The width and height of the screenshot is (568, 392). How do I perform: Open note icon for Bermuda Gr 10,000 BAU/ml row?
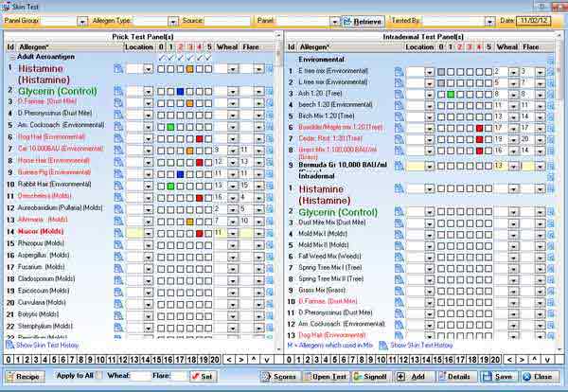pos(399,166)
